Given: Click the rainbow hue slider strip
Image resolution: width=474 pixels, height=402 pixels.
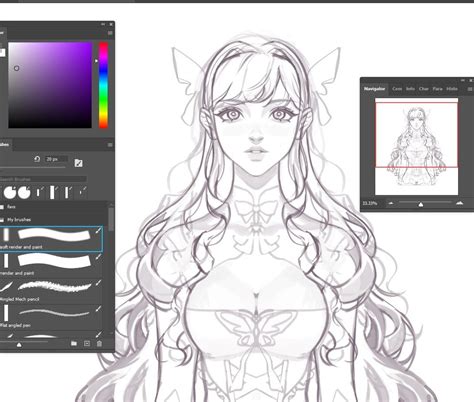Looking at the screenshot, I should coord(103,85).
